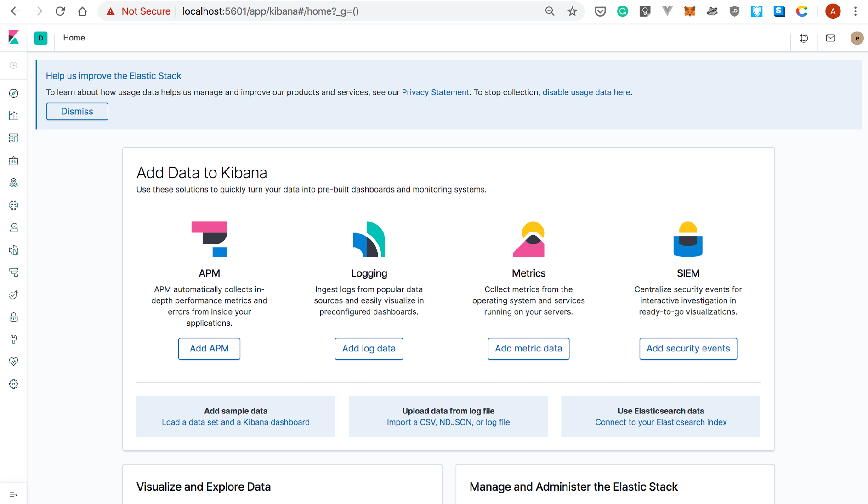
Task: Launch Maps from the sidebar
Action: (14, 183)
